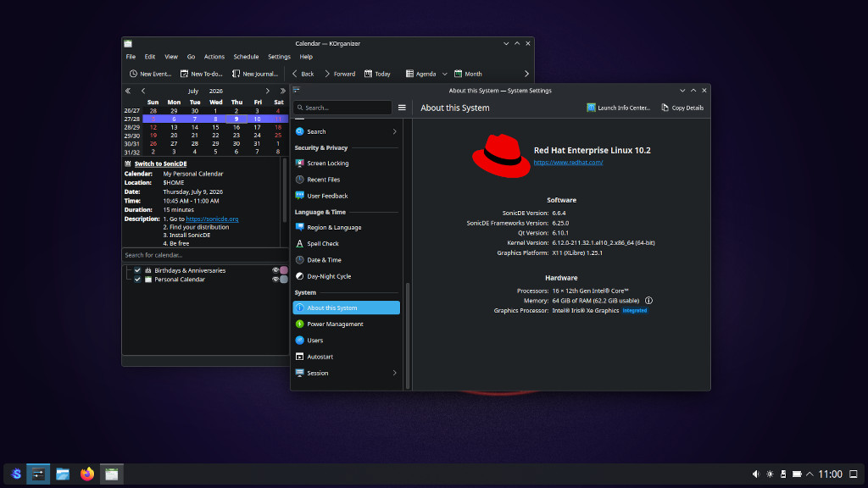The height and width of the screenshot is (488, 868).
Task: Click Birthdays & Anniversaries color swatch
Action: click(284, 270)
